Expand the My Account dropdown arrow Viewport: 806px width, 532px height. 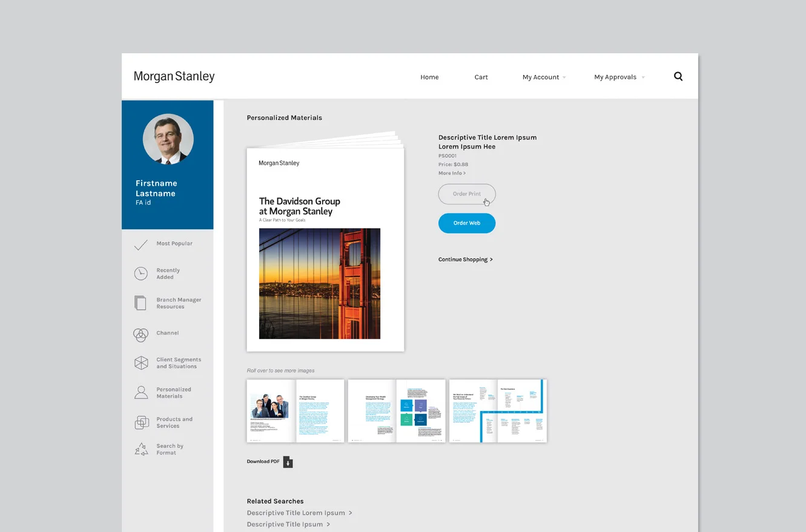[564, 77]
